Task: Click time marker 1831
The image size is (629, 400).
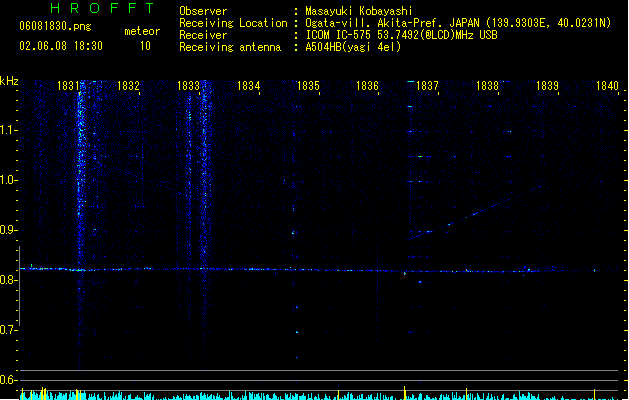Action: coord(68,86)
